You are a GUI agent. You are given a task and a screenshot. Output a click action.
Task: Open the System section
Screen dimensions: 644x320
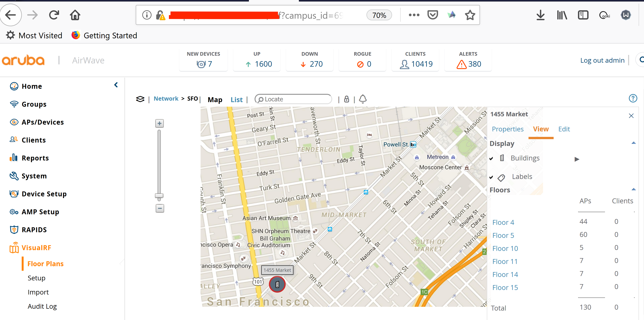pyautogui.click(x=34, y=176)
